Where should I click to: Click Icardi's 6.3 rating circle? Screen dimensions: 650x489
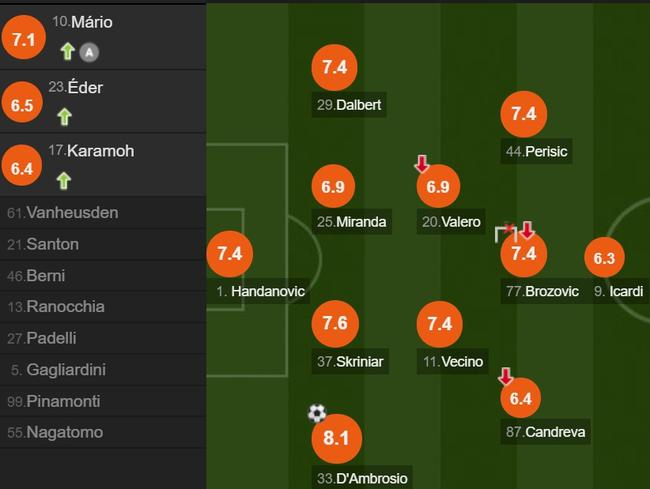tap(604, 258)
